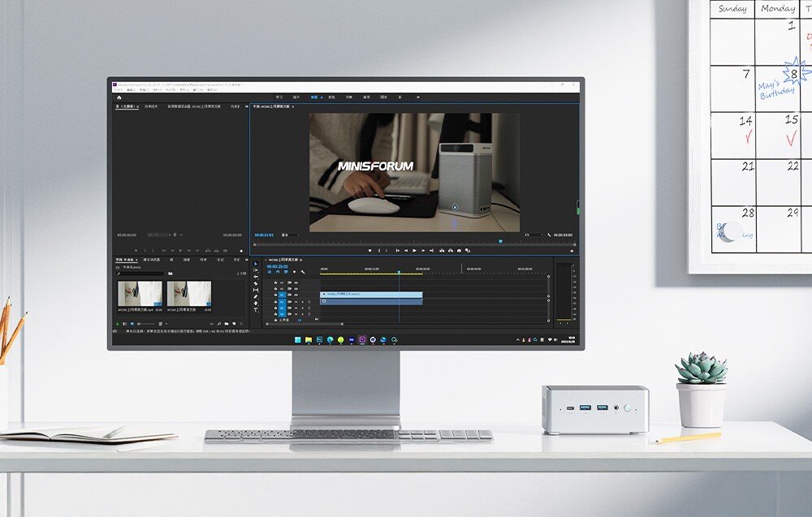This screenshot has width=812, height=517.
Task: Choose the Selection tool above the timeline tools
Action: tap(255, 264)
